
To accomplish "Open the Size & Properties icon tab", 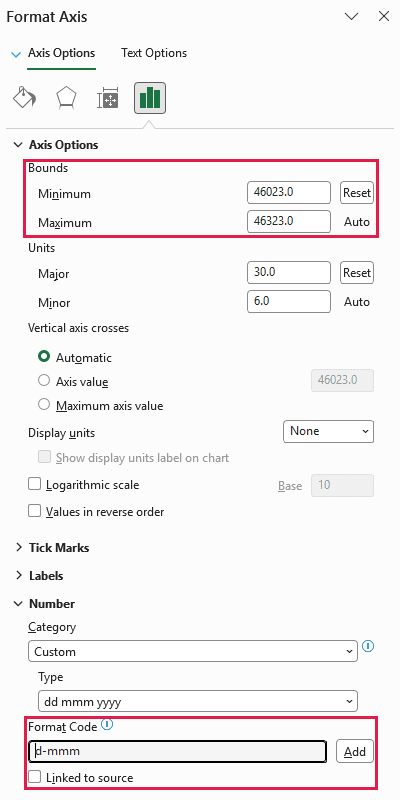I will (108, 98).
